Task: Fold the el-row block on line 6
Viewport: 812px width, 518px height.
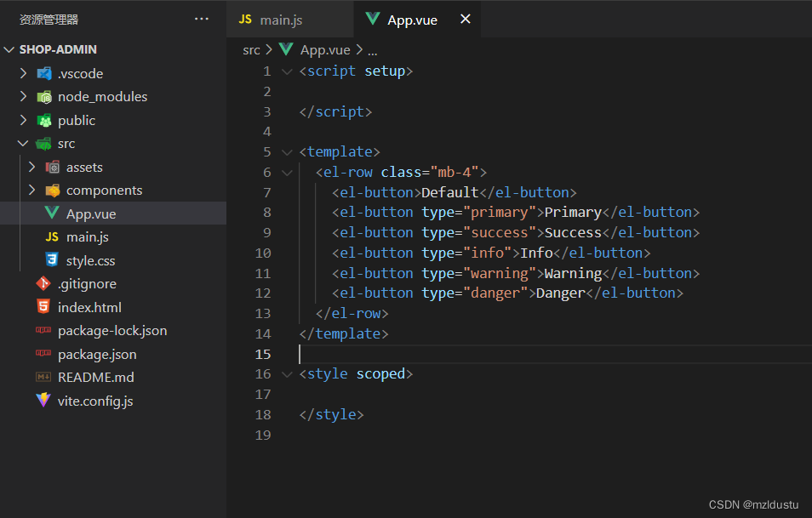Action: pos(287,173)
